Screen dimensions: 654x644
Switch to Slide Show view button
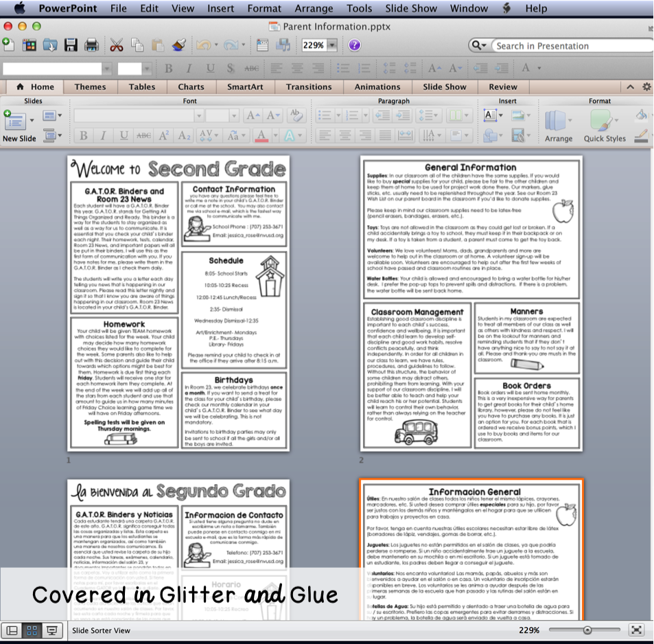52,630
